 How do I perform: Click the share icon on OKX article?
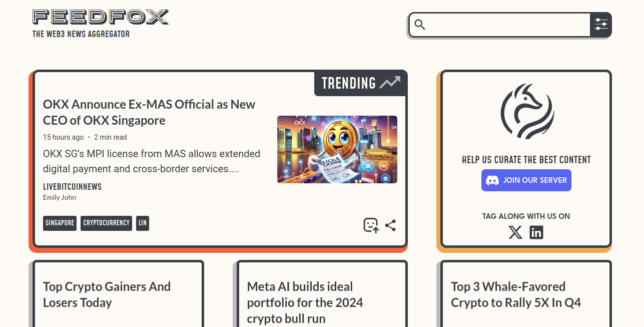click(x=390, y=225)
